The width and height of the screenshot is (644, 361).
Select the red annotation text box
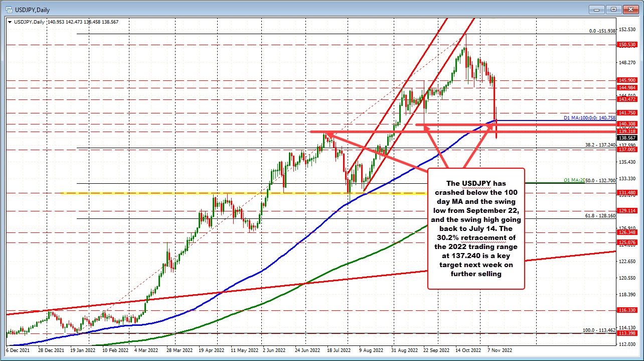(x=475, y=228)
